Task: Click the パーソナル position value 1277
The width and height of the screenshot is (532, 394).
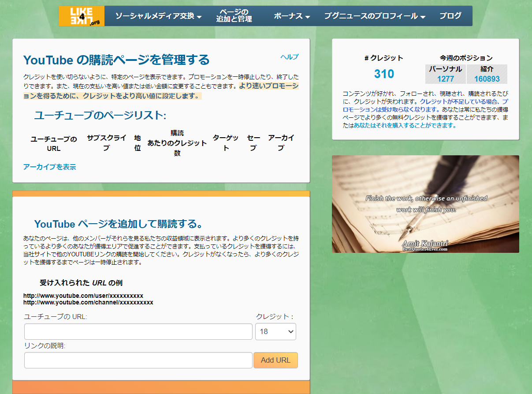Action: point(446,79)
